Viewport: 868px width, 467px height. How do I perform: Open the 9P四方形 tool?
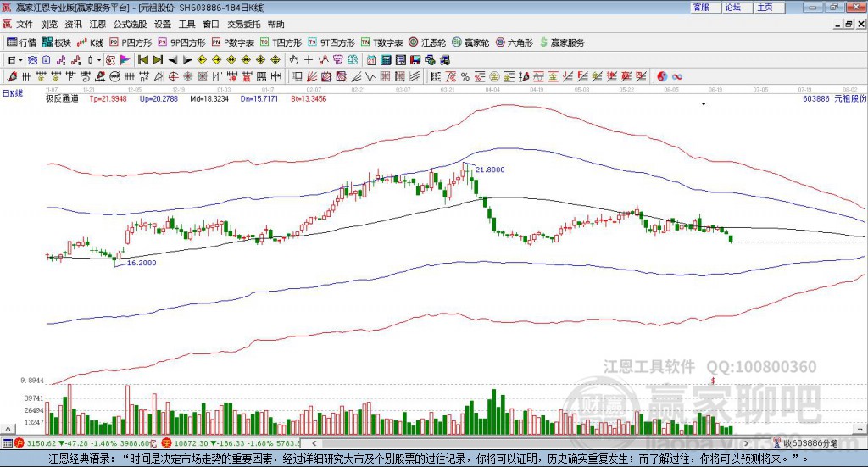[x=181, y=42]
